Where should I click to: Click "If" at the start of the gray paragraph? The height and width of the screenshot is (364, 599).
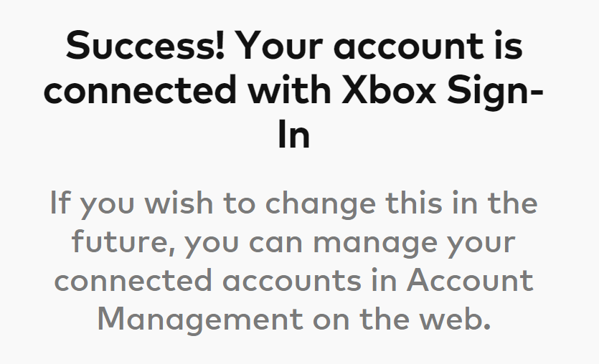click(60, 203)
